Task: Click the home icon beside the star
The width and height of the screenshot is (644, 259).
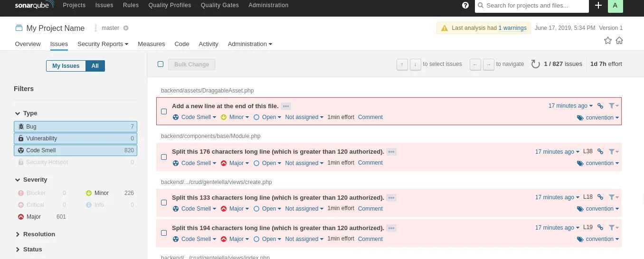Action: tap(619, 40)
